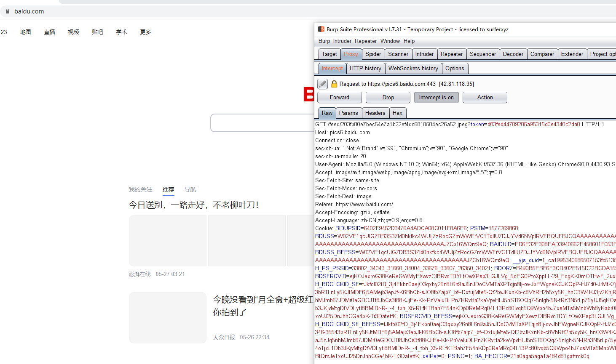
Task: Open the HTTP history sub-tab
Action: (365, 69)
